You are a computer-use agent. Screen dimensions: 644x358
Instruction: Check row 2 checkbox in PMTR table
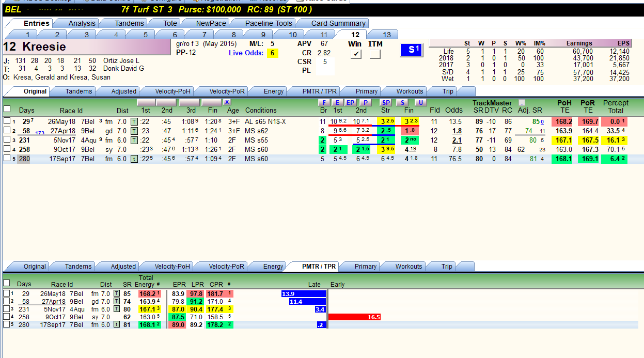pos(6,302)
